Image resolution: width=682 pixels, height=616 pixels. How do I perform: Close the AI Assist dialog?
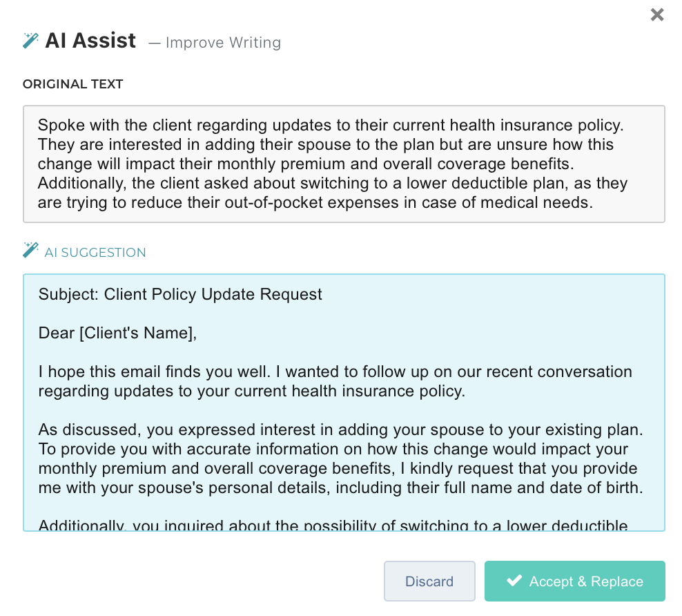(x=657, y=15)
